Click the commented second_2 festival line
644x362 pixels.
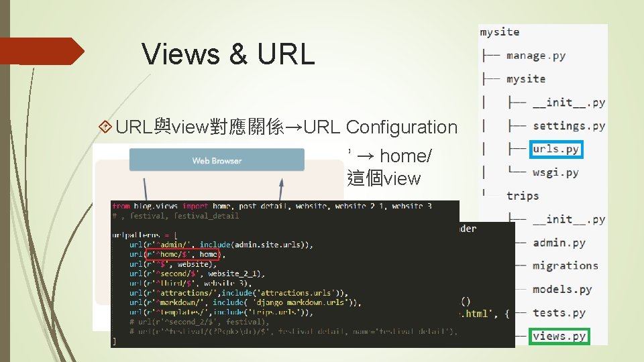(199, 322)
